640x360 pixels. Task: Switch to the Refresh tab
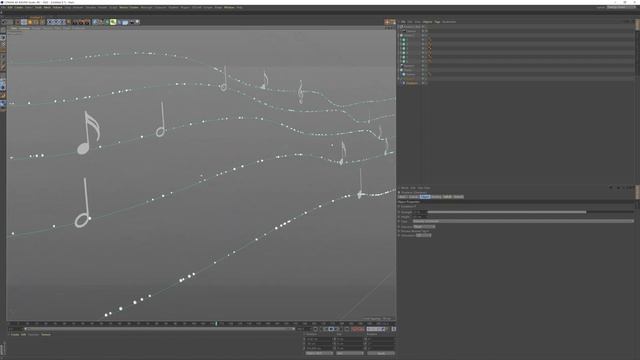pyautogui.click(x=458, y=197)
